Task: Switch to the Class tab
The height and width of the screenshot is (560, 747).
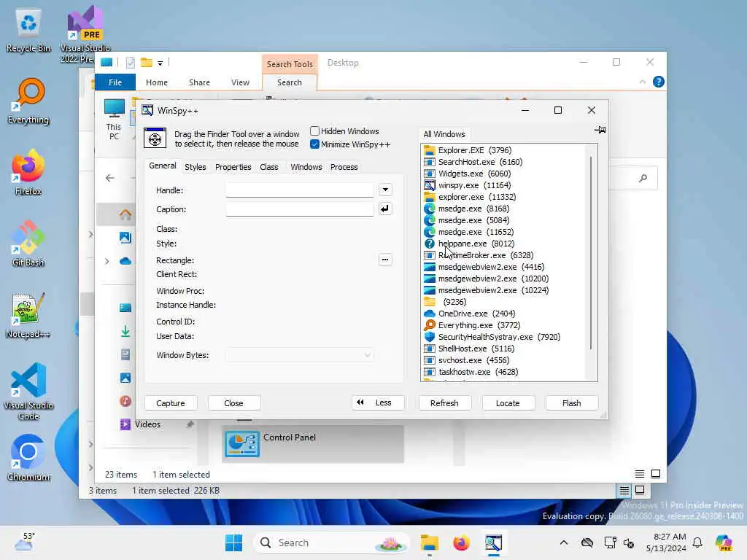Action: point(268,167)
